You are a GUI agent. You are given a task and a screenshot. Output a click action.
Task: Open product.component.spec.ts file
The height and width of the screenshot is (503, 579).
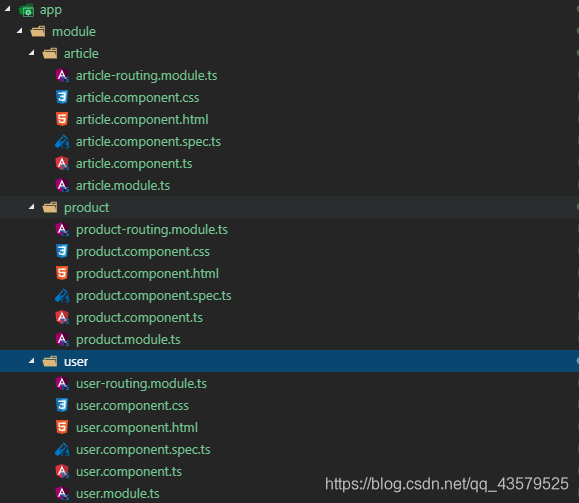154,296
